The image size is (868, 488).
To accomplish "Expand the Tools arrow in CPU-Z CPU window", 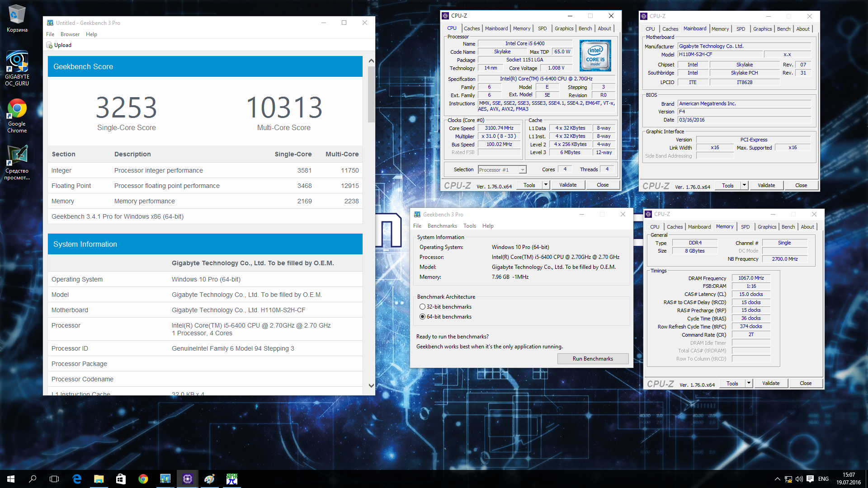I will 546,185.
